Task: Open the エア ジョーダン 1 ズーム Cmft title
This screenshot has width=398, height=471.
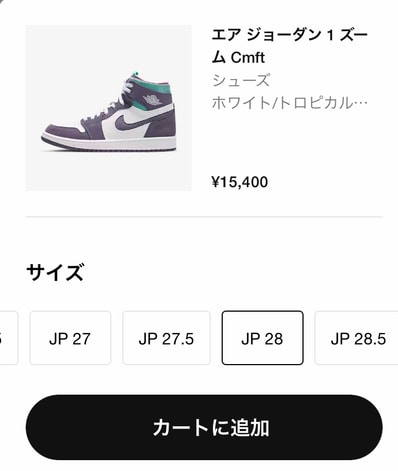Action: pyautogui.click(x=289, y=46)
